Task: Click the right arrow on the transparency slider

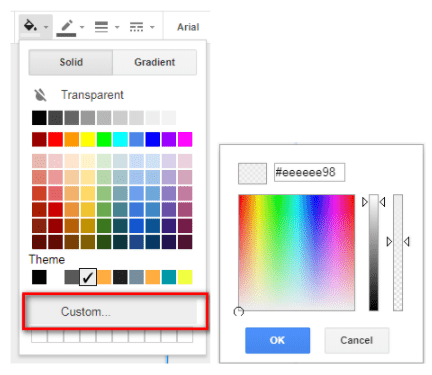Action: pyautogui.click(x=406, y=241)
